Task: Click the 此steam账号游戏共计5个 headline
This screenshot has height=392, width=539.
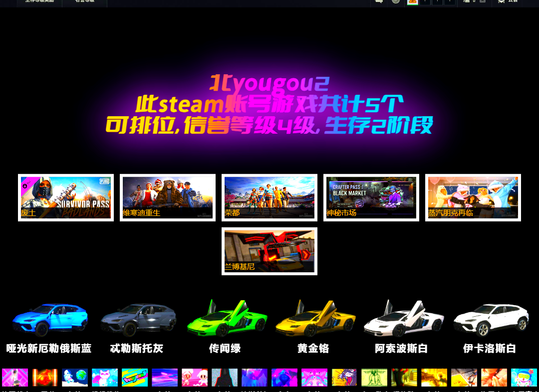Action: click(x=269, y=104)
